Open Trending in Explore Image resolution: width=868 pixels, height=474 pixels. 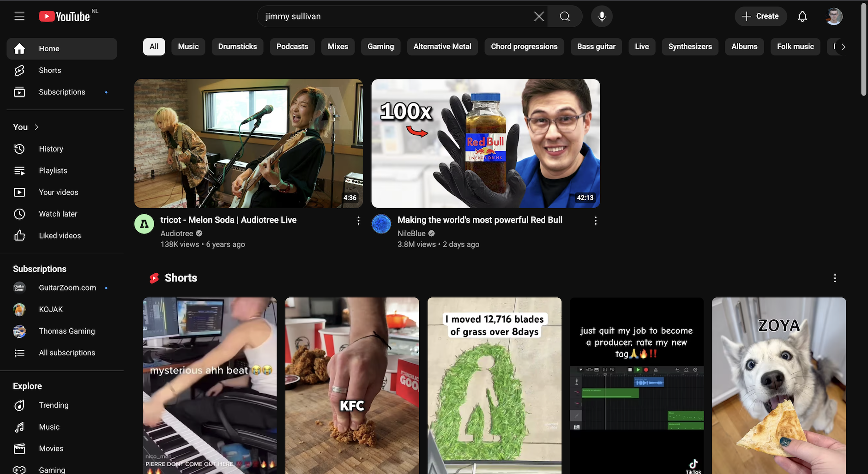tap(62, 405)
